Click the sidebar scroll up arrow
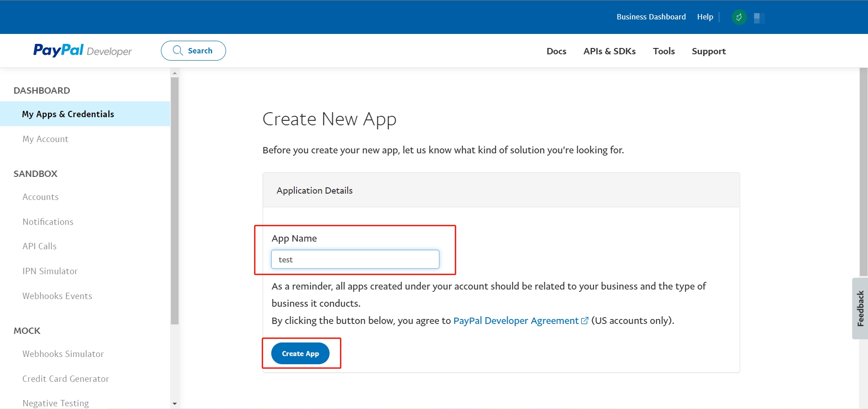This screenshot has height=409, width=868. point(175,73)
